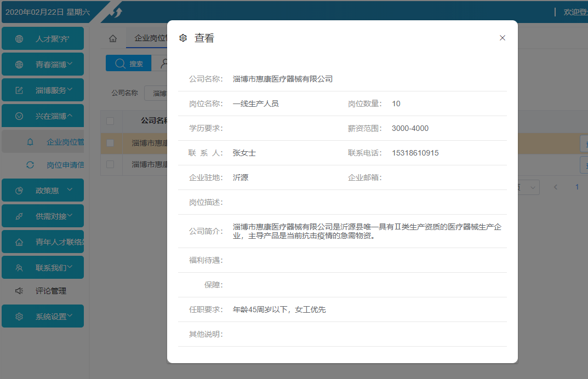Click the refresh icon beside 岗位申请信息
This screenshot has height=379, width=588.
pos(30,165)
